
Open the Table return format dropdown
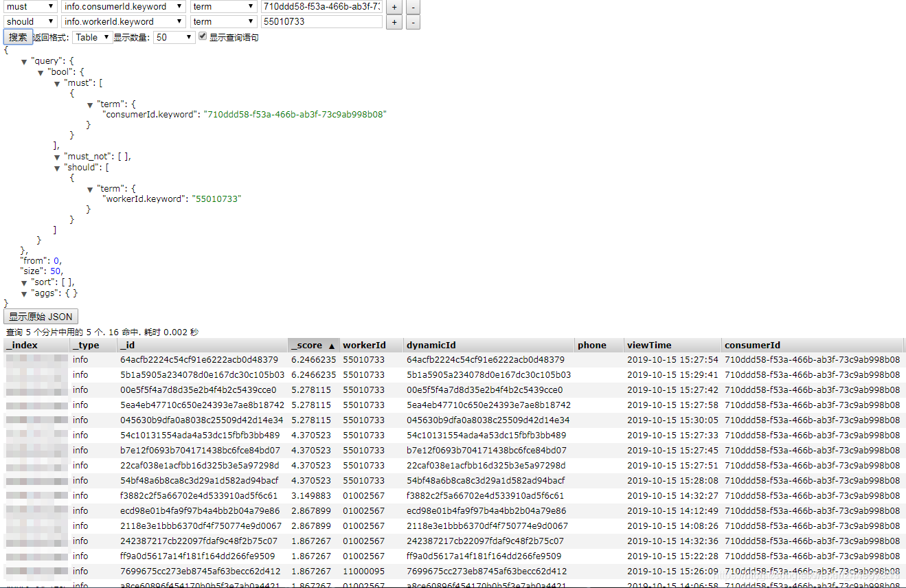coord(93,37)
